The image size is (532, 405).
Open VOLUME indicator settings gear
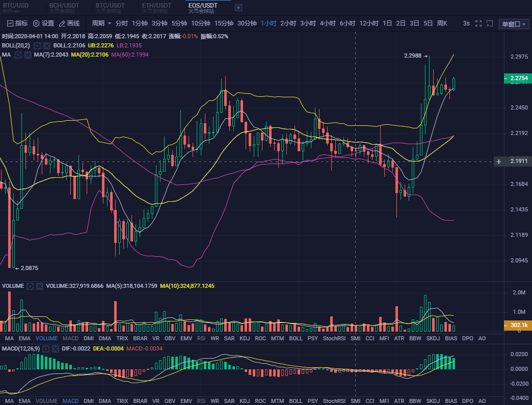[x=31, y=286]
